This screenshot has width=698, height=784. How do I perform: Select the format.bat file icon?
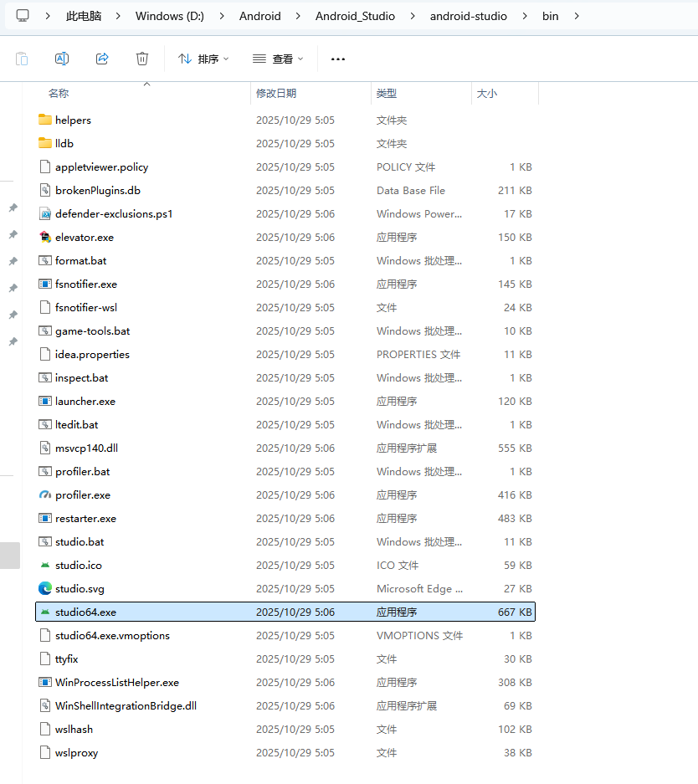(x=45, y=260)
